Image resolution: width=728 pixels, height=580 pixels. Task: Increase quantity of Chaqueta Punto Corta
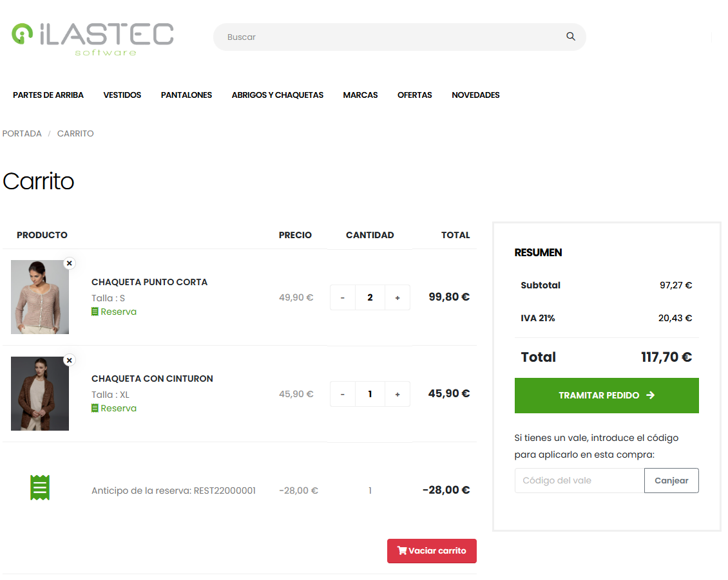click(398, 297)
